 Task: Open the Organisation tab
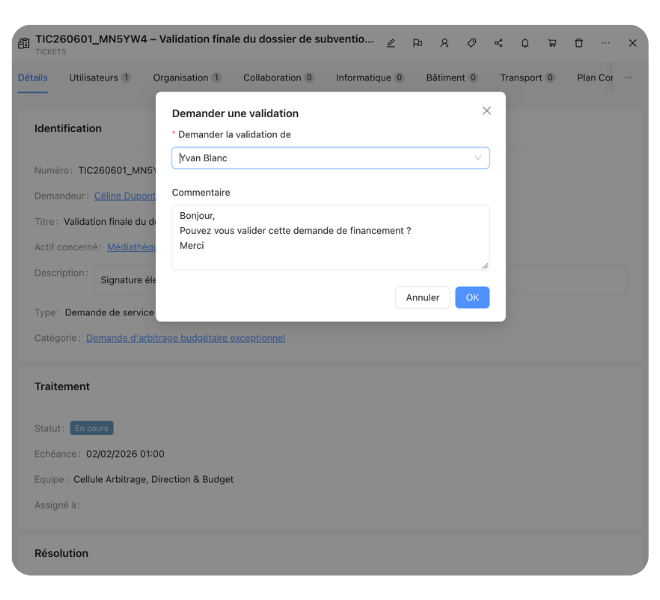[187, 78]
